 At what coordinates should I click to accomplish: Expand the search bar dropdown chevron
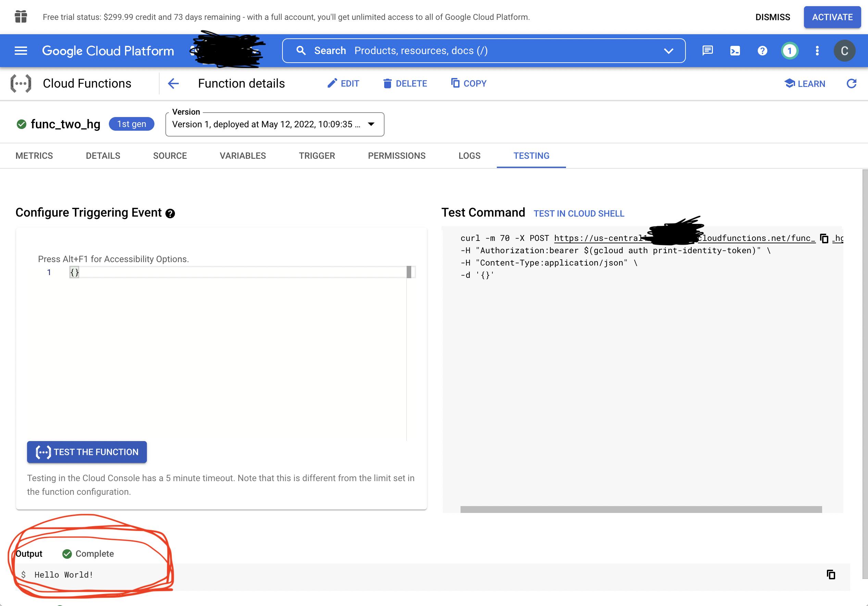click(668, 51)
